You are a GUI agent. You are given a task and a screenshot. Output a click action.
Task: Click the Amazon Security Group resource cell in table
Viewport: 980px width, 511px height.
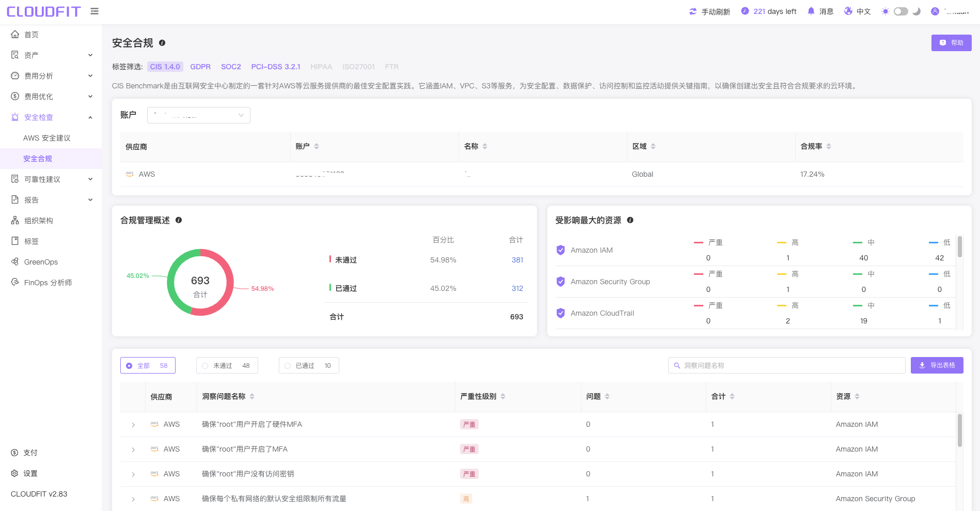click(x=875, y=499)
